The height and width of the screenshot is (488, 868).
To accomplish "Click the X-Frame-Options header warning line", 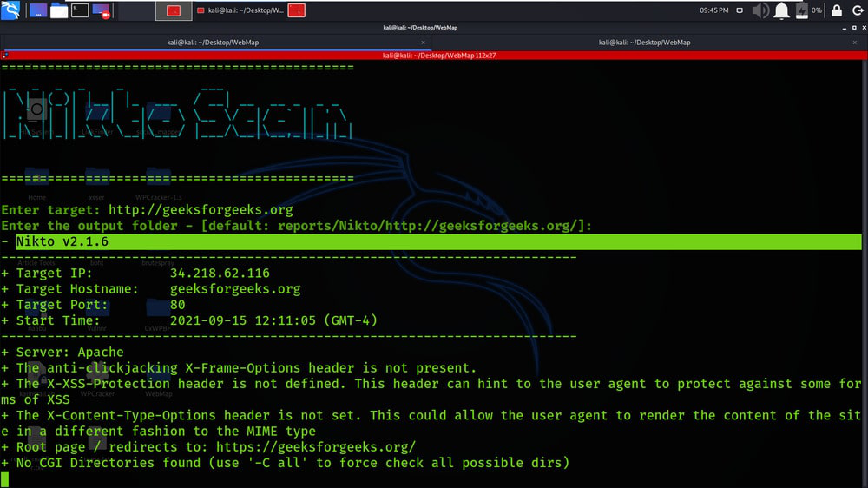I will tap(239, 368).
